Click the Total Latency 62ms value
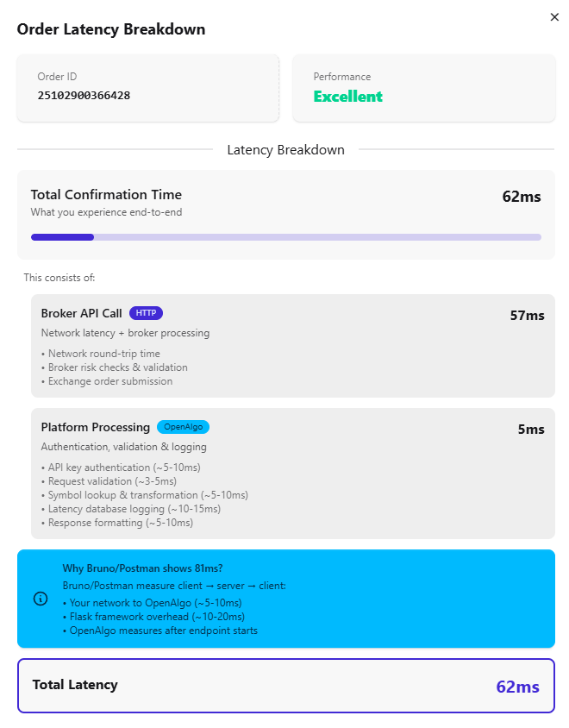Viewport: 569px width, 728px height. [517, 687]
